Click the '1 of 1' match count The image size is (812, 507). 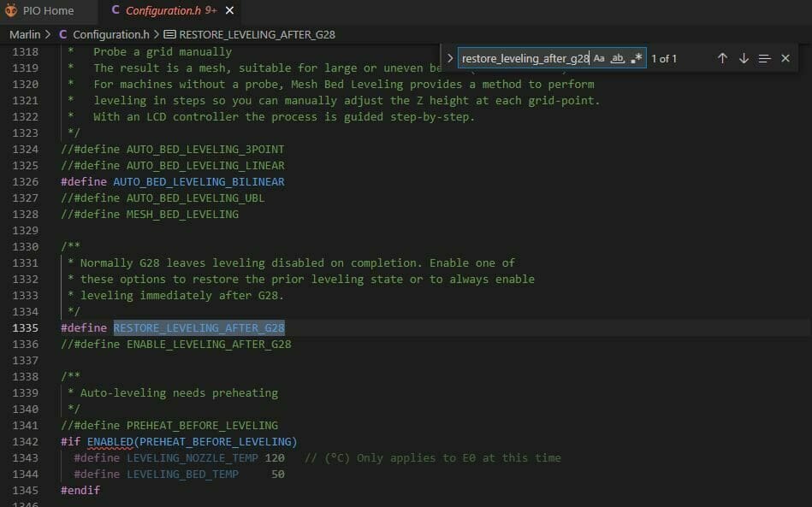tap(664, 59)
